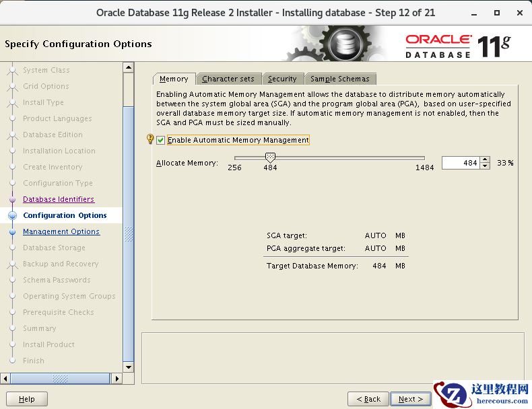
Task: Click the Configuration Type step text
Action: pos(58,183)
